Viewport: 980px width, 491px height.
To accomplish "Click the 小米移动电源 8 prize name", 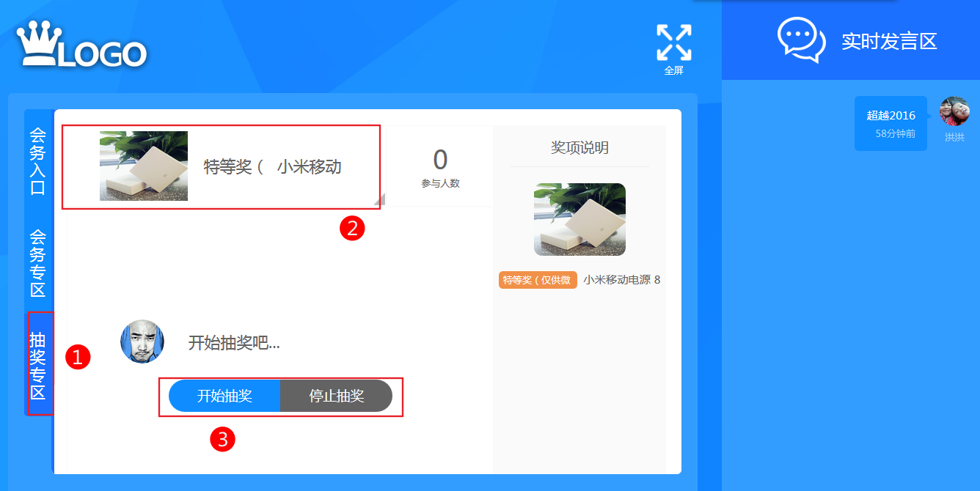I will pyautogui.click(x=622, y=280).
